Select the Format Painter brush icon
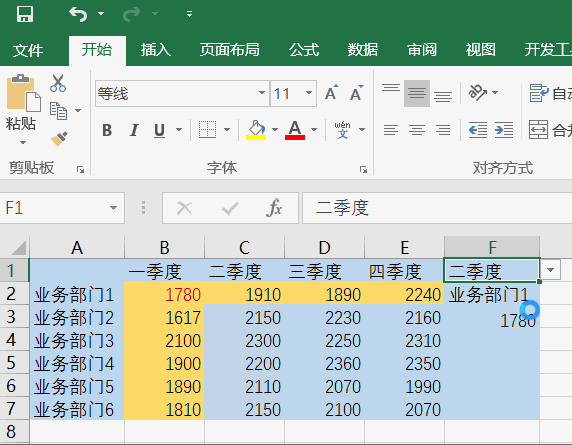 tap(59, 139)
